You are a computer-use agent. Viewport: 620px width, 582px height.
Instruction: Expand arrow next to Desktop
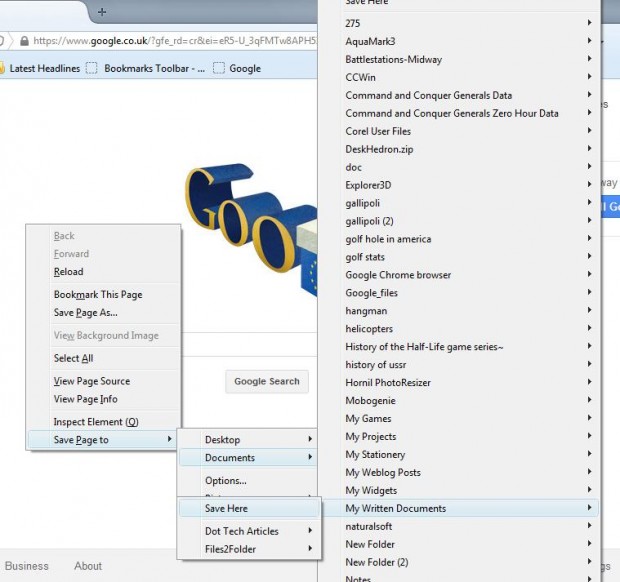(x=310, y=439)
